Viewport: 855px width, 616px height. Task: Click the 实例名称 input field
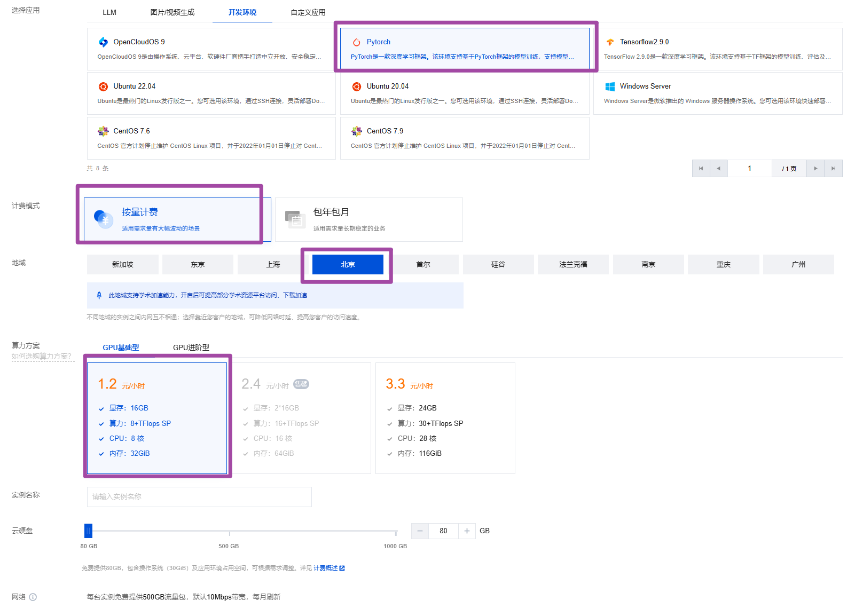pos(199,496)
